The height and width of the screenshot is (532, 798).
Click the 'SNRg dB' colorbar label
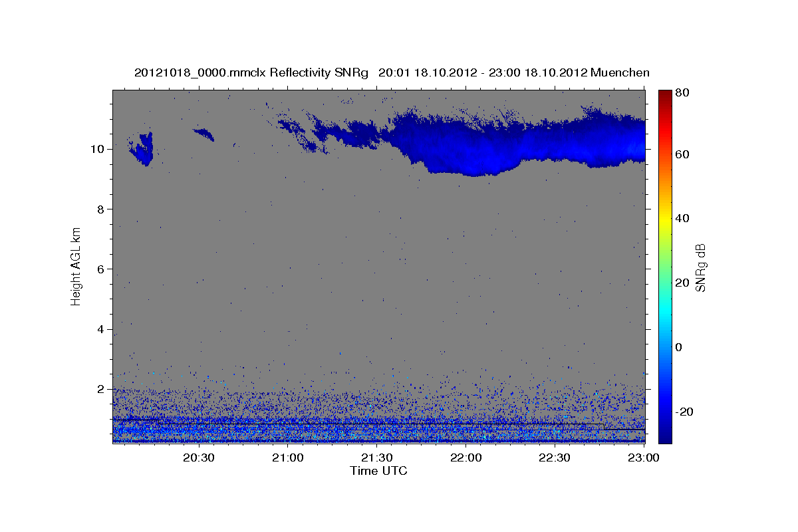700,267
